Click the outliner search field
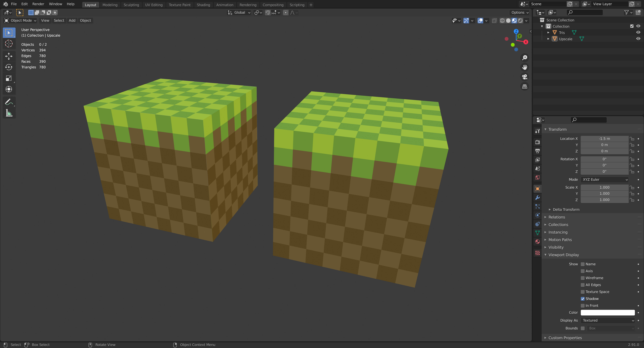Viewport: 644px width, 348px height. (585, 12)
